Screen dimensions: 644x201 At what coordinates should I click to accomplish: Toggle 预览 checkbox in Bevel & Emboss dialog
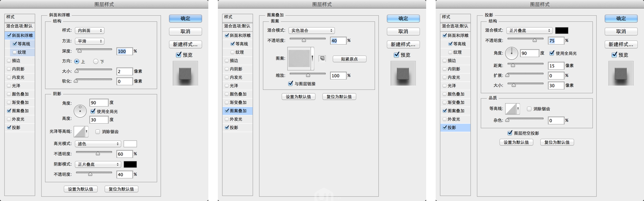click(179, 55)
